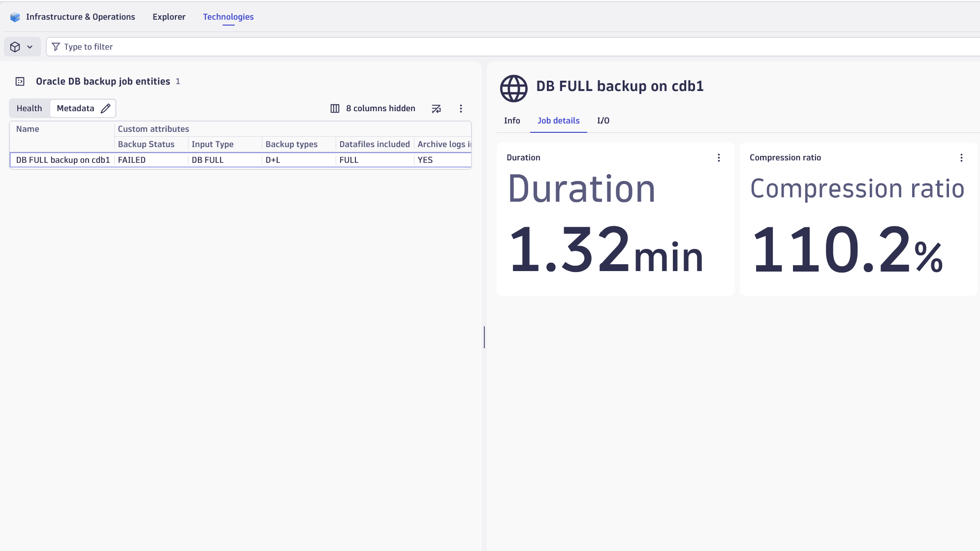Click the panel divider resize handle
The image size is (980, 551).
(x=484, y=337)
